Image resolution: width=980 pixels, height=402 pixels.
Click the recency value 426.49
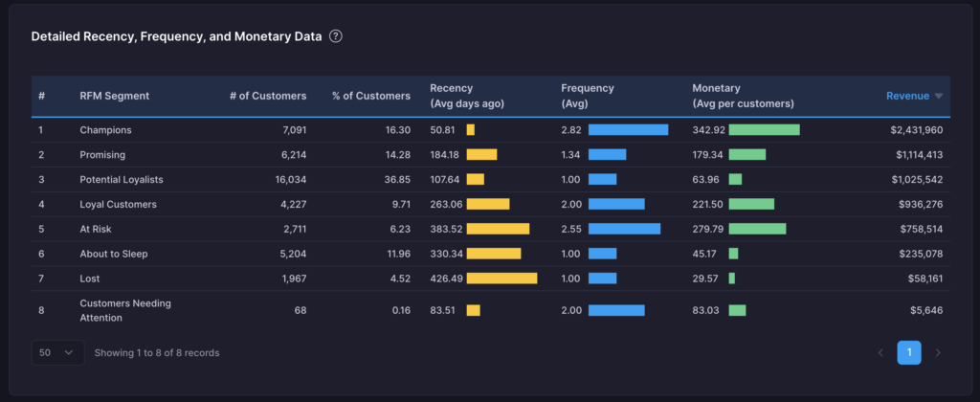(x=446, y=279)
